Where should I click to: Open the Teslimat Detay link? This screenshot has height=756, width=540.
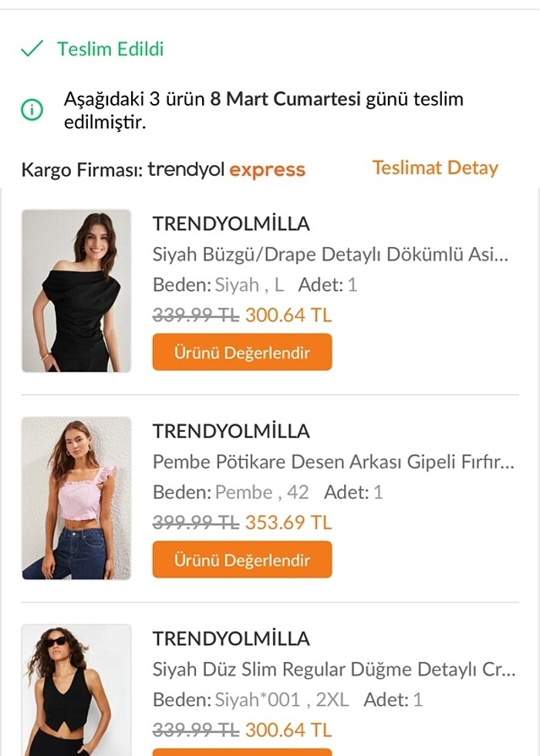(x=435, y=168)
